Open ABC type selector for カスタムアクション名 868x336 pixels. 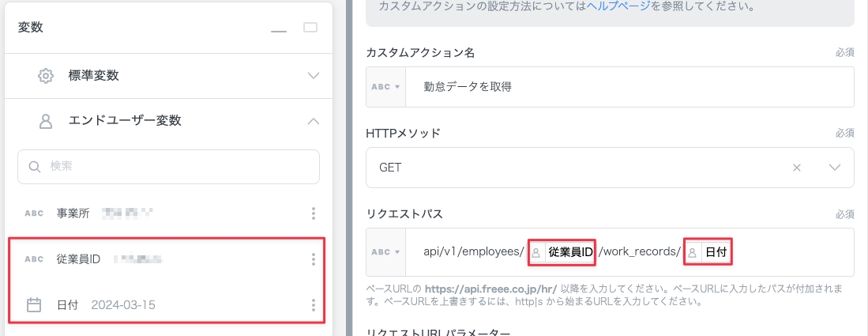tap(385, 87)
